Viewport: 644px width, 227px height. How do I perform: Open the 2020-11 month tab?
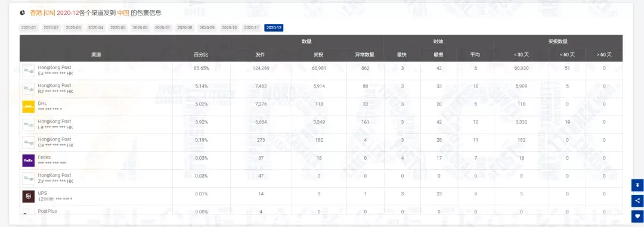[252, 28]
